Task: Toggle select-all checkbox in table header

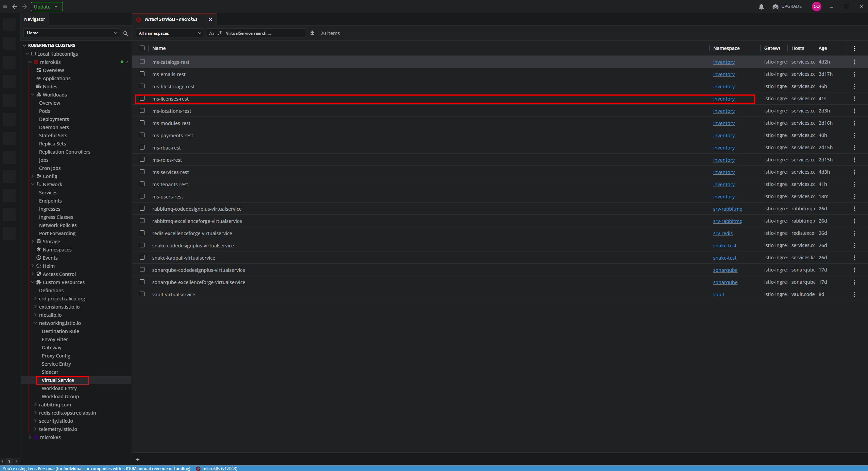Action: coord(142,48)
